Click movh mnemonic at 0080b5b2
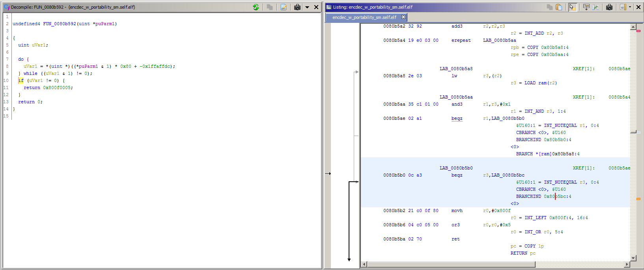Image resolution: width=644 pixels, height=270 pixels. click(457, 210)
